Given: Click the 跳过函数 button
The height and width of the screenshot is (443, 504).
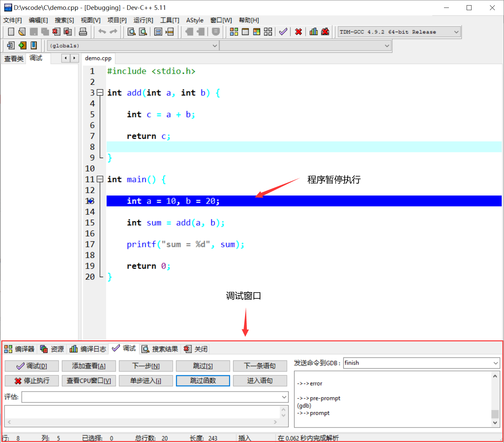Looking at the screenshot, I should pyautogui.click(x=203, y=381).
